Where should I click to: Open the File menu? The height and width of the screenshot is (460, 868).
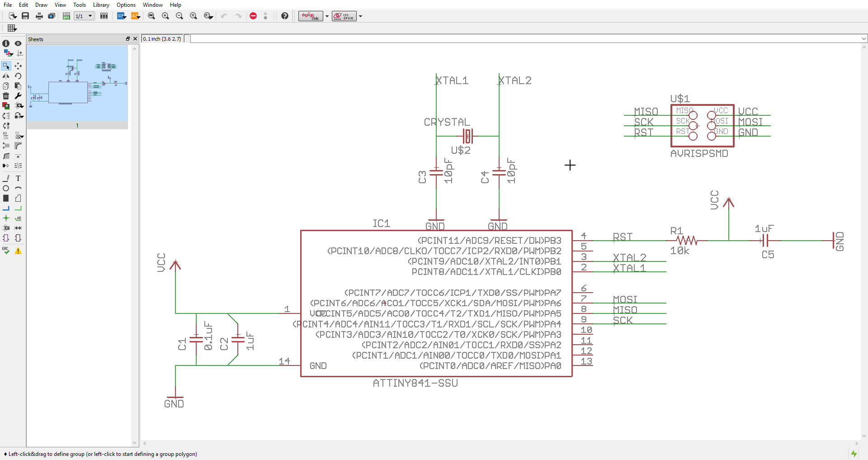click(x=8, y=5)
